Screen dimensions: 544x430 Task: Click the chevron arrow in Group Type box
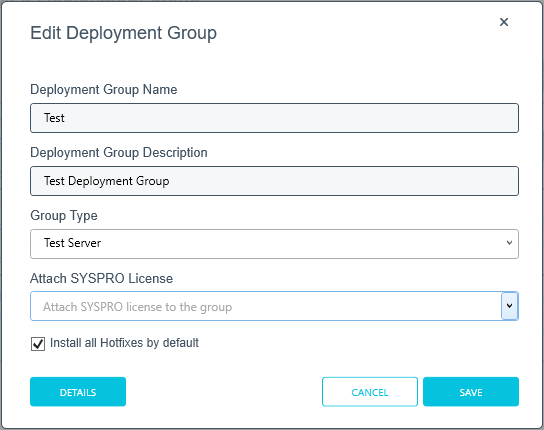coord(509,243)
